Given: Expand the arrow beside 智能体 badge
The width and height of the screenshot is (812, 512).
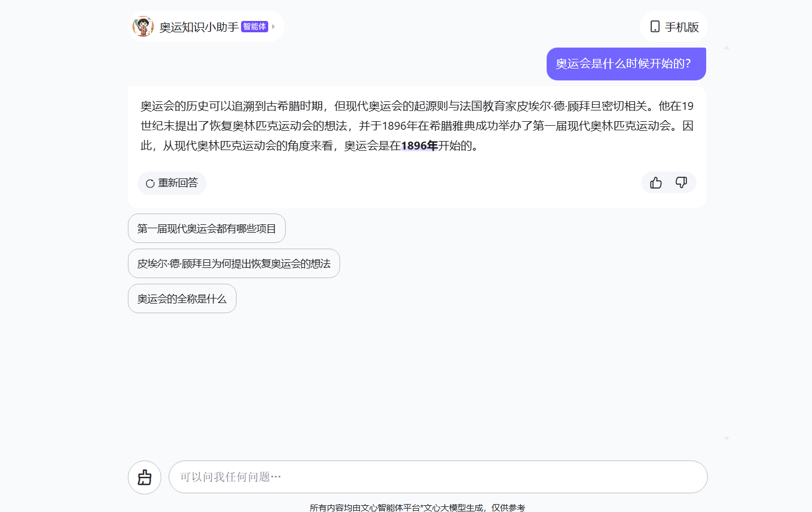Looking at the screenshot, I should pos(274,27).
